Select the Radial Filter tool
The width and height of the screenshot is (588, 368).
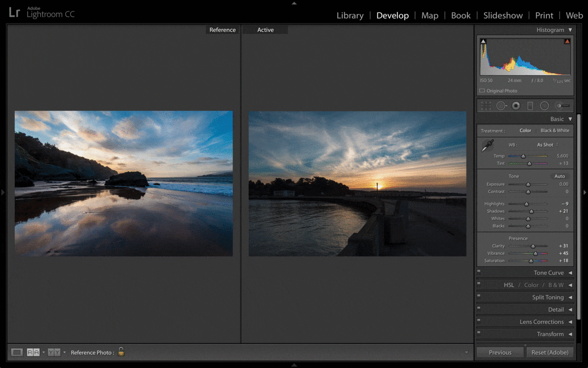point(544,105)
